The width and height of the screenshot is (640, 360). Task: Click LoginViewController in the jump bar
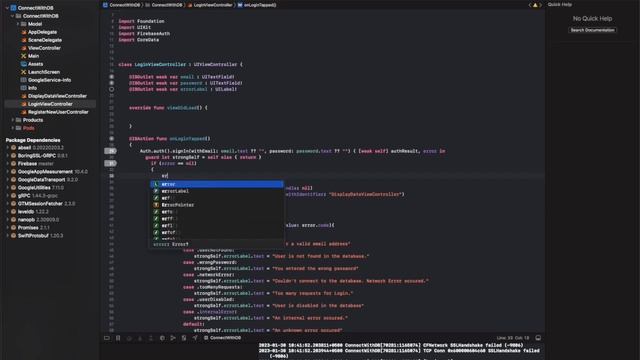click(x=210, y=5)
